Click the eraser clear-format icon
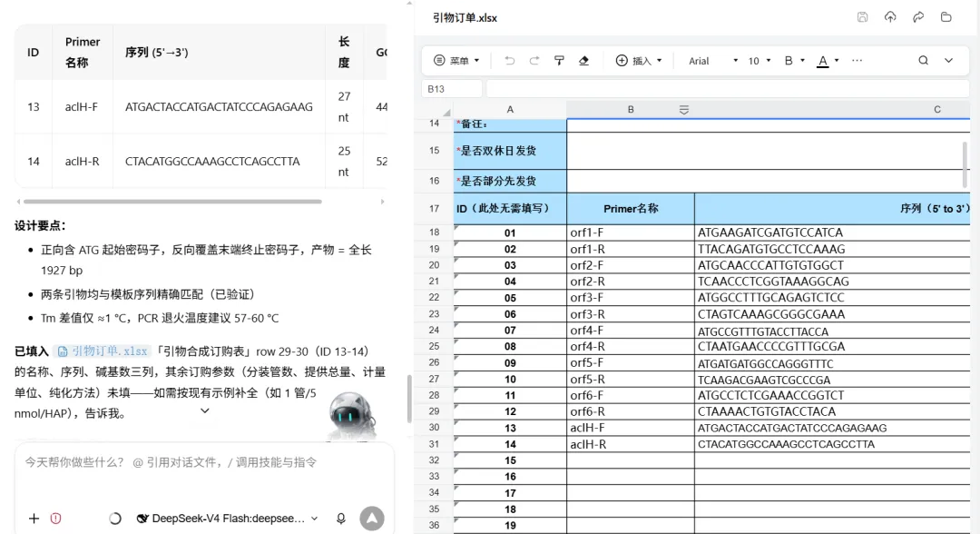The width and height of the screenshot is (980, 534). (x=583, y=61)
